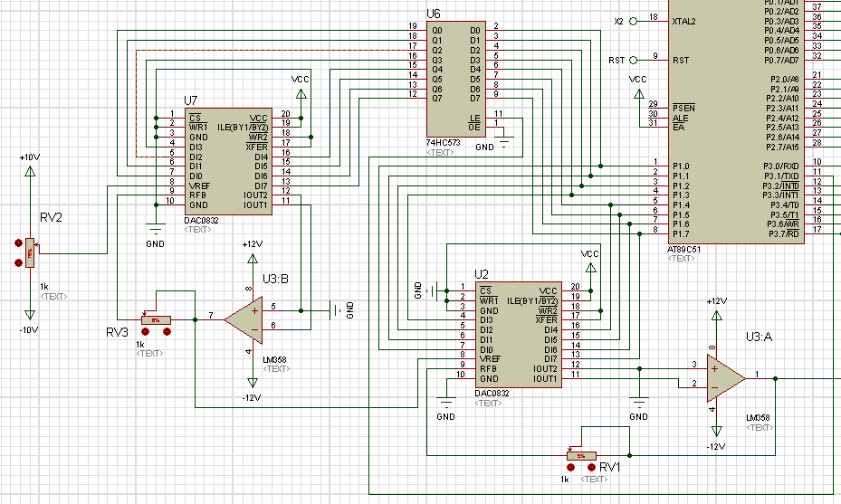841x504 pixels.
Task: Click the GND symbol below U7
Action: point(156,231)
